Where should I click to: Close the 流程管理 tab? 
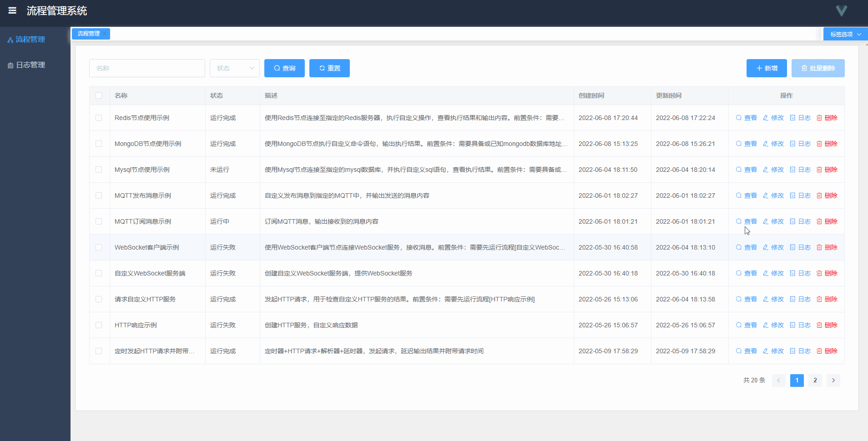pyautogui.click(x=104, y=34)
